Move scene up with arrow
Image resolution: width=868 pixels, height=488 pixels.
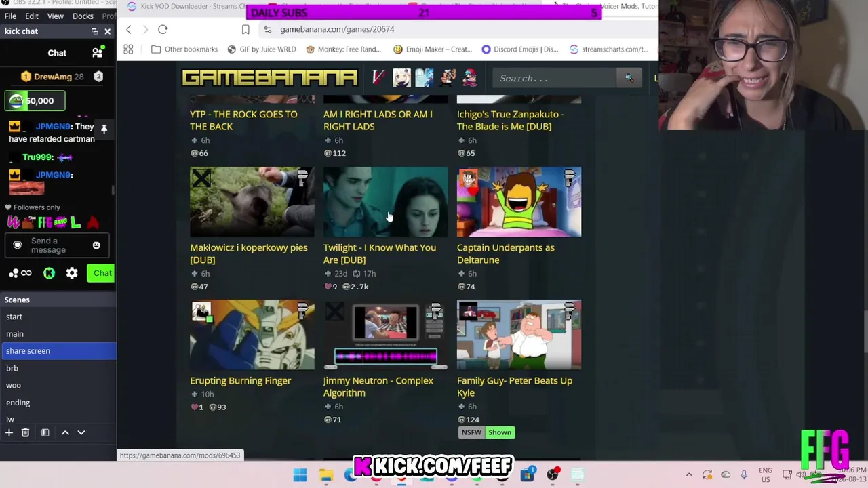(x=65, y=432)
